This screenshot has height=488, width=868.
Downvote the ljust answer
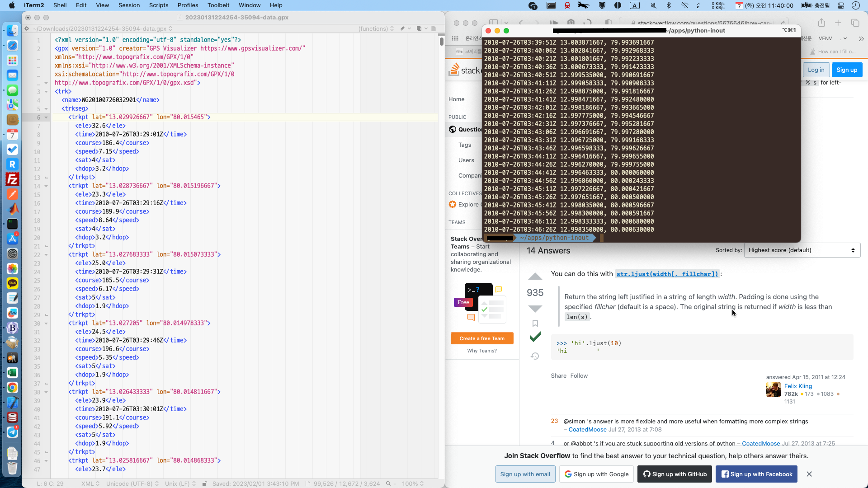(x=535, y=309)
